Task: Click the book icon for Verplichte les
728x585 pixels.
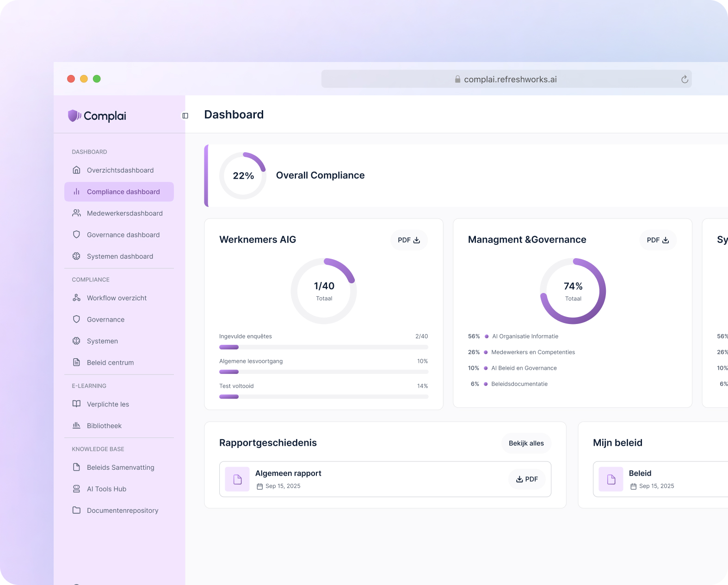Action: click(77, 404)
